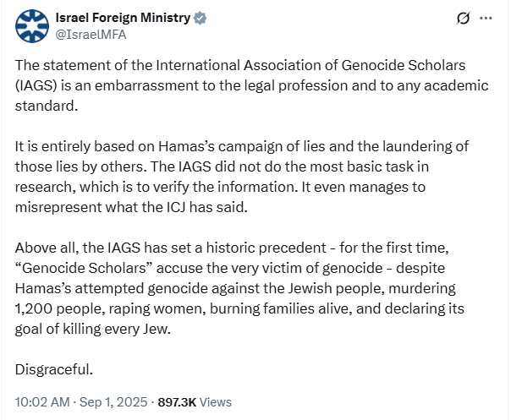This screenshot has height=420, width=511.
Task: Click the final word Disgraceful.
Action: (54, 369)
